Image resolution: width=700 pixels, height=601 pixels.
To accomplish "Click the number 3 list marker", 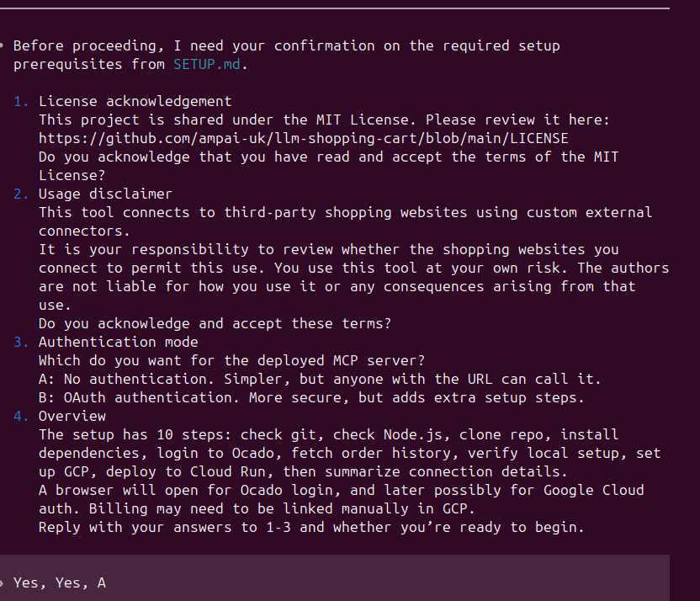I will [21, 342].
